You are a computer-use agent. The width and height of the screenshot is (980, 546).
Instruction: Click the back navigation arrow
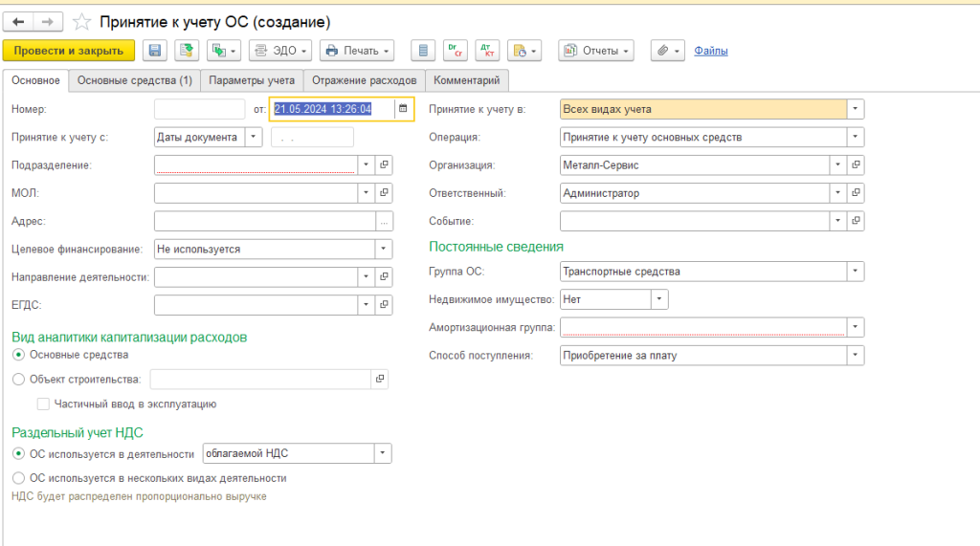(18, 21)
